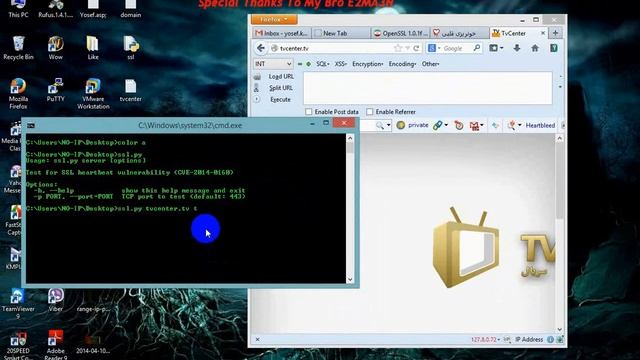Click Split URL button
640x360 pixels.
tap(281, 88)
